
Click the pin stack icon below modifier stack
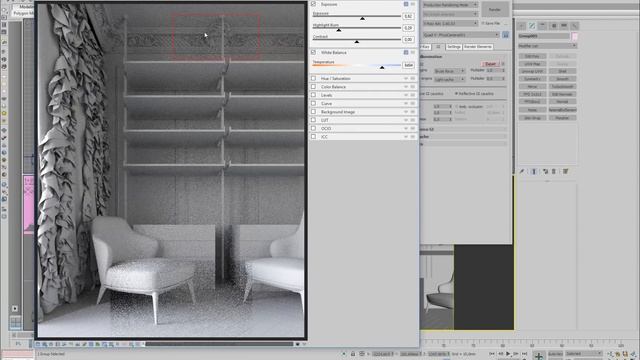[522, 171]
